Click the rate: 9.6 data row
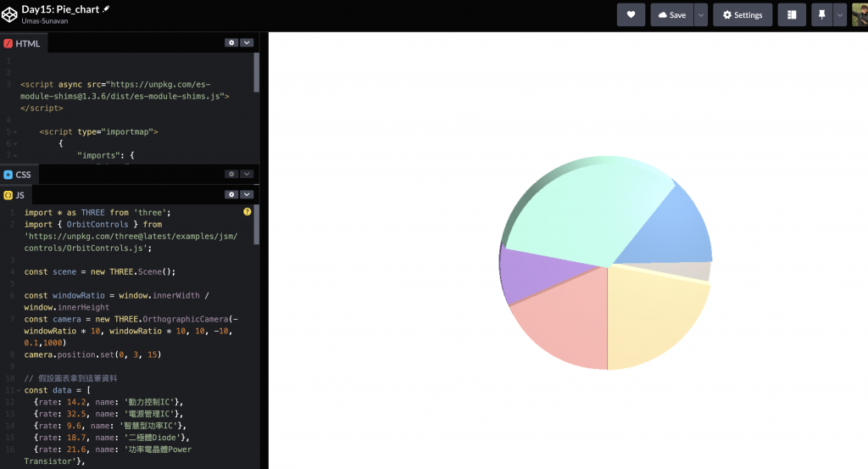Screen dimensions: 868x469 (109, 426)
